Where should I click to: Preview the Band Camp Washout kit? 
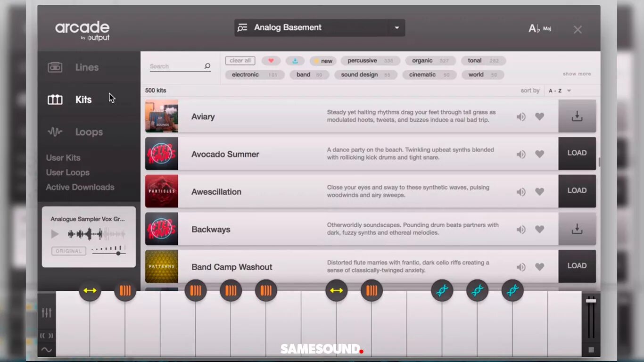pyautogui.click(x=521, y=267)
